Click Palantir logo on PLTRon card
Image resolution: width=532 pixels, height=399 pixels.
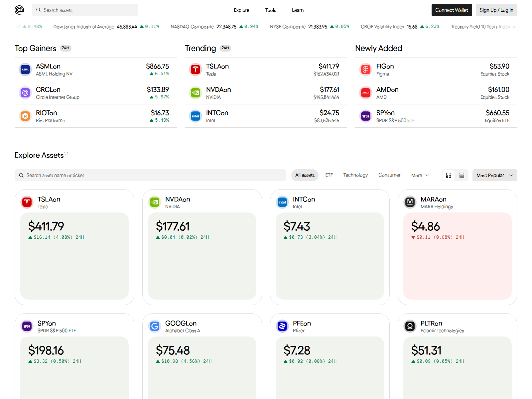(410, 326)
